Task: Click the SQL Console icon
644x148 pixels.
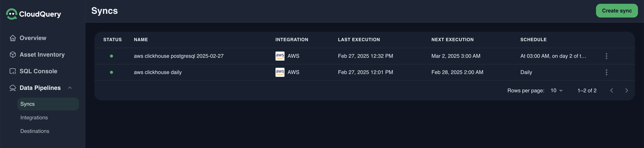Action: (x=13, y=71)
